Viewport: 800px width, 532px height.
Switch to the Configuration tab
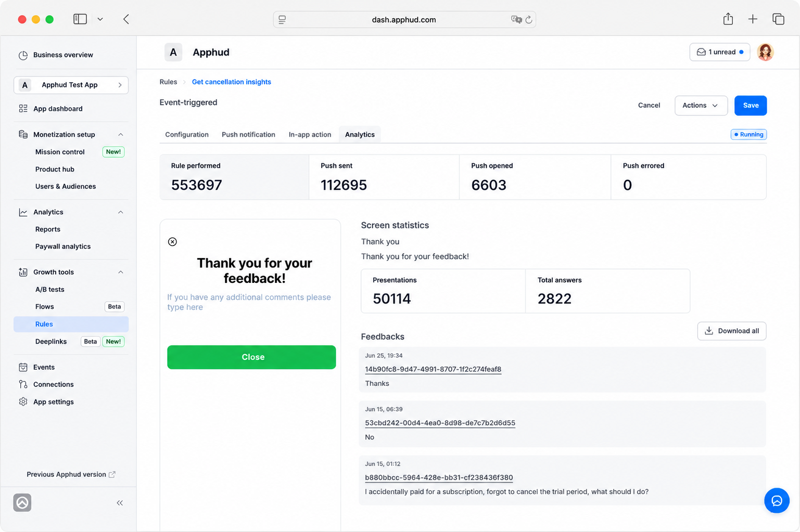click(x=187, y=135)
